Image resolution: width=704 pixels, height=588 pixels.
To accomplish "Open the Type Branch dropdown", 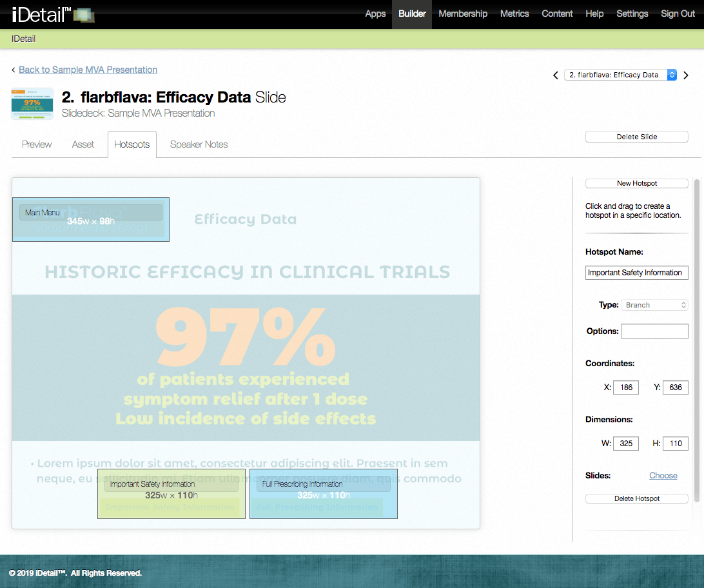I will [x=654, y=305].
